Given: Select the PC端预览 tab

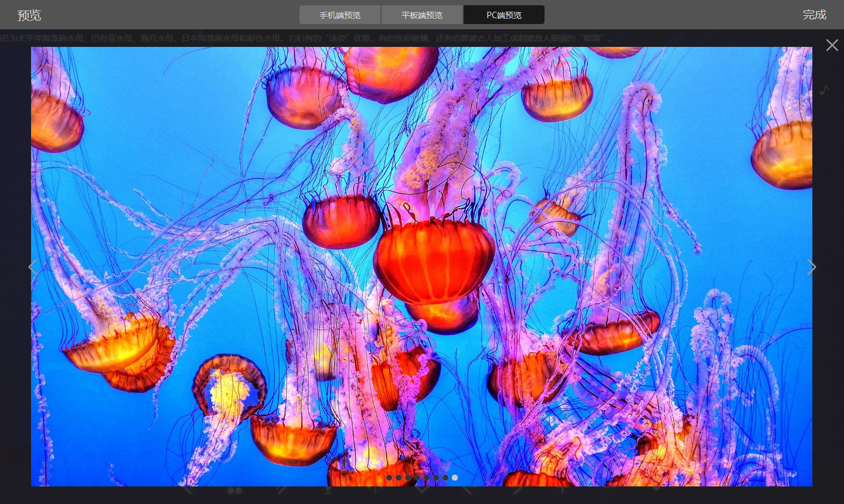Looking at the screenshot, I should point(504,15).
